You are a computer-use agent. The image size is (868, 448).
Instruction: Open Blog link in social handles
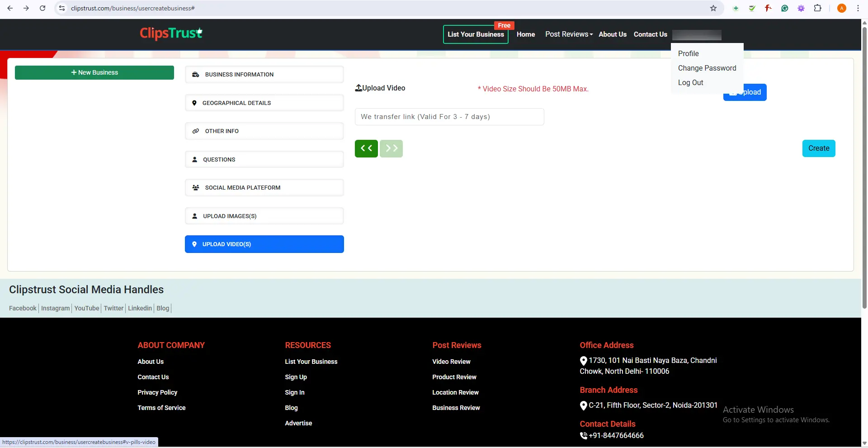coord(163,308)
